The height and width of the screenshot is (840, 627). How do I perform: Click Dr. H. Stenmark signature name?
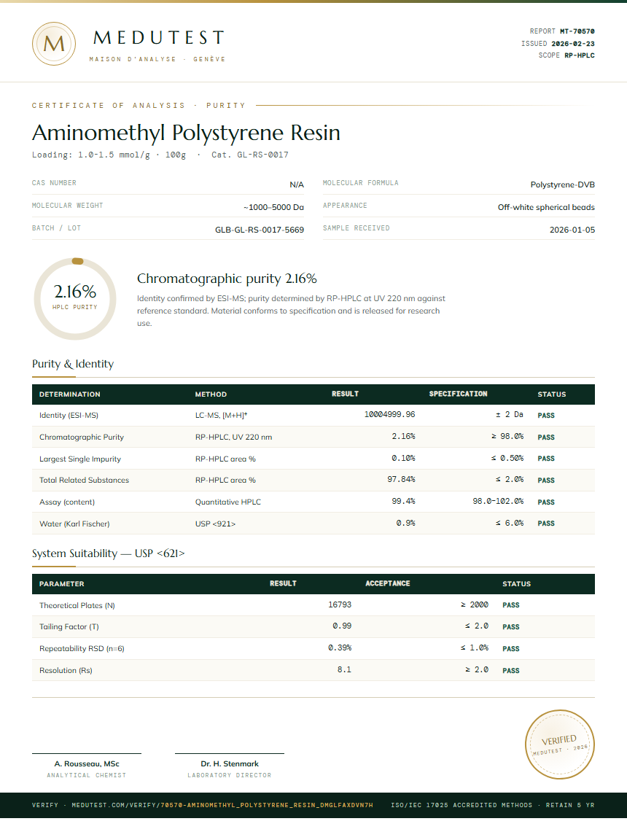[230, 764]
